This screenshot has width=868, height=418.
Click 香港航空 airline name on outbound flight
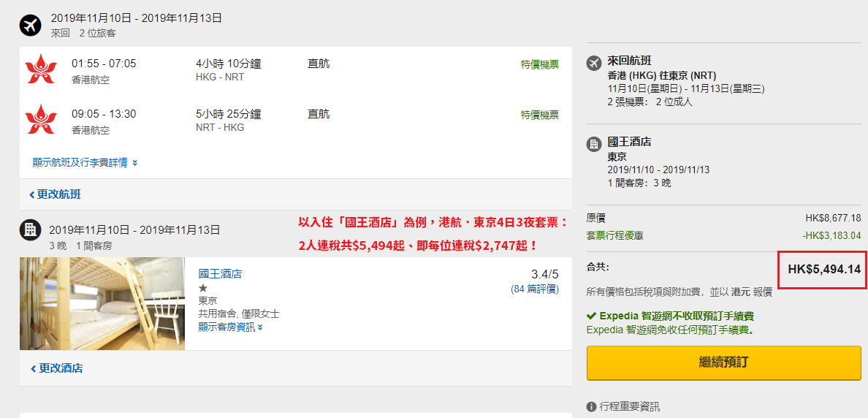click(x=90, y=79)
